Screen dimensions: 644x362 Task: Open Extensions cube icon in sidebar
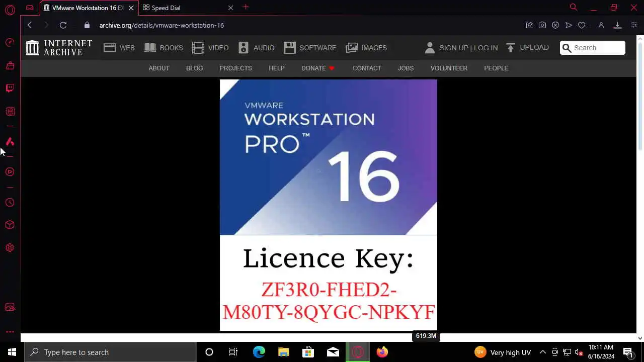point(10,225)
